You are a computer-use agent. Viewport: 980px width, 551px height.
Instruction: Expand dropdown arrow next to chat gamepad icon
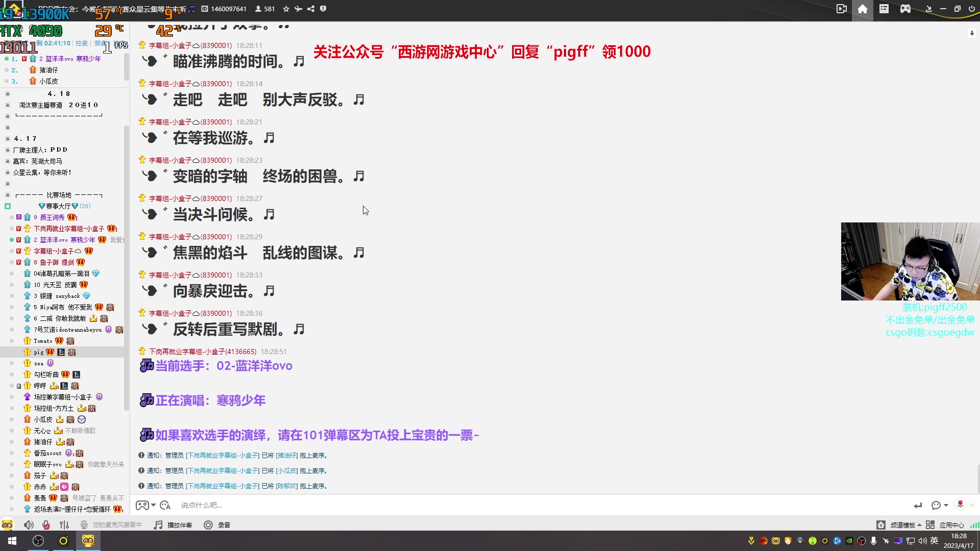(153, 505)
